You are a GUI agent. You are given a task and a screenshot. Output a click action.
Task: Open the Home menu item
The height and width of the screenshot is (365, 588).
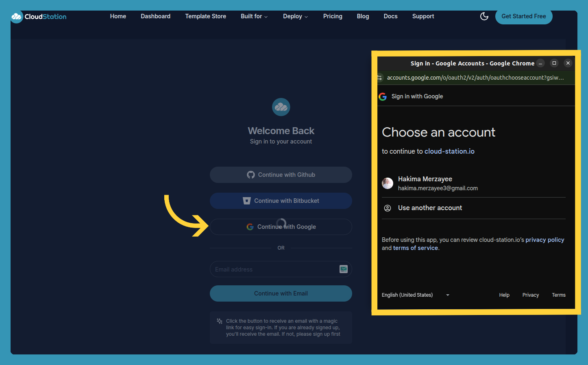click(118, 16)
